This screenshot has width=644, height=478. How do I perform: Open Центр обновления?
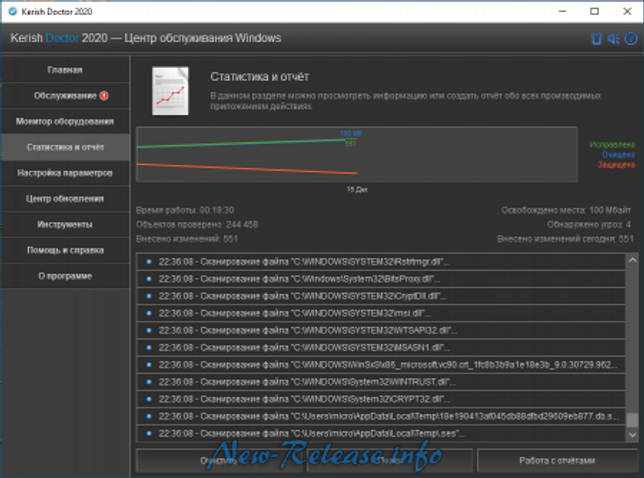pyautogui.click(x=65, y=199)
